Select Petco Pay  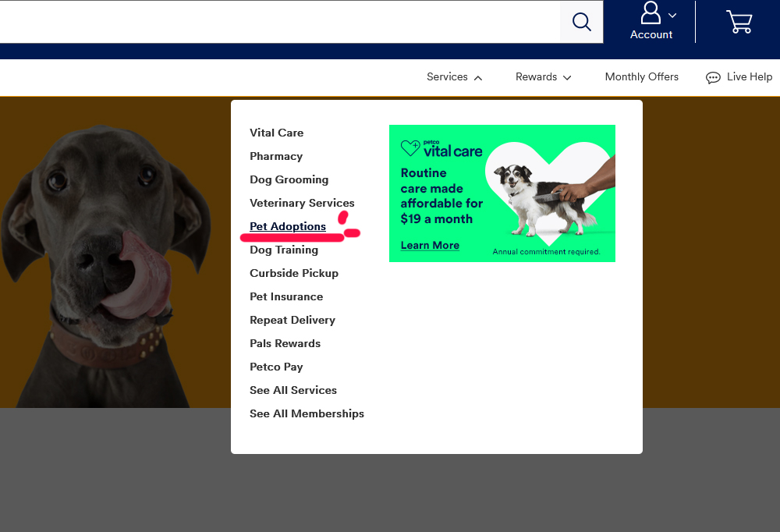point(276,367)
